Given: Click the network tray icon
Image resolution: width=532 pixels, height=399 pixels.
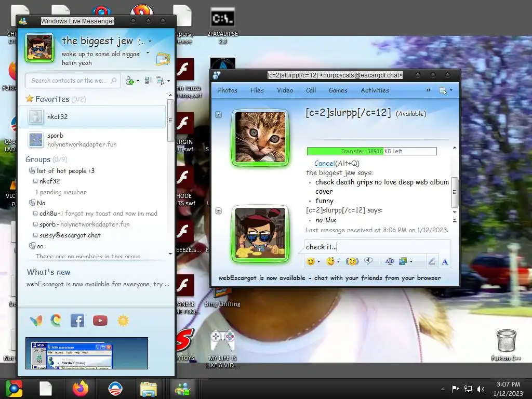Looking at the screenshot, I should pos(468,389).
